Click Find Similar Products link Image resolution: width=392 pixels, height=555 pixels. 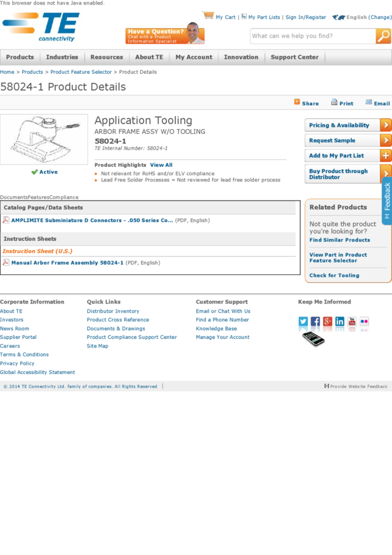340,240
